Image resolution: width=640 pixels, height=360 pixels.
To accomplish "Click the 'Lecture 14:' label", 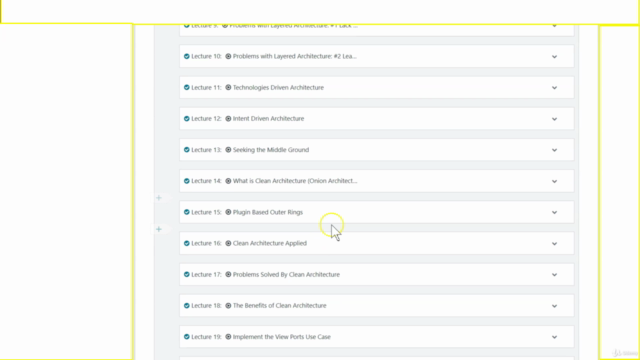I will (206, 181).
